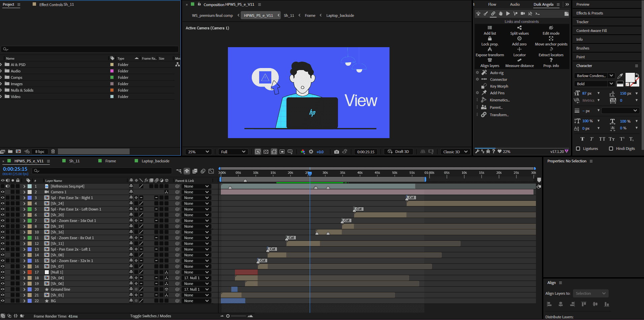Switch to Effect Controls Sh_11 tab
The width and height of the screenshot is (644, 320).
tap(57, 4)
